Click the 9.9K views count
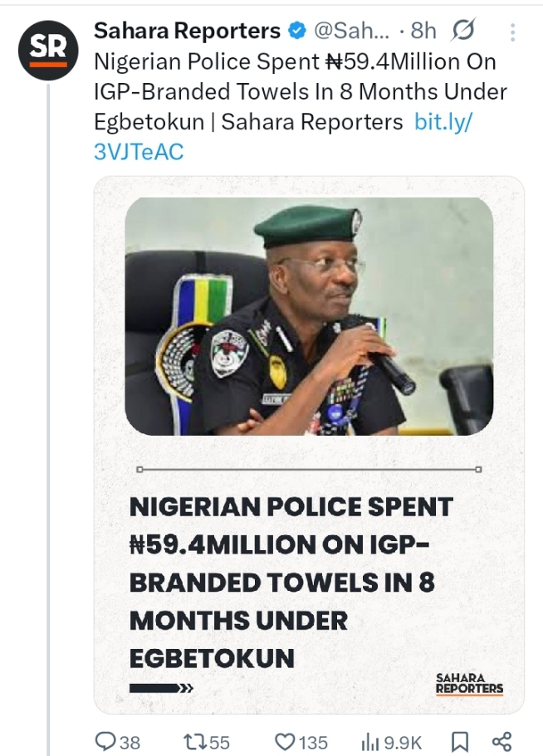The height and width of the screenshot is (756, 543). pos(405,742)
